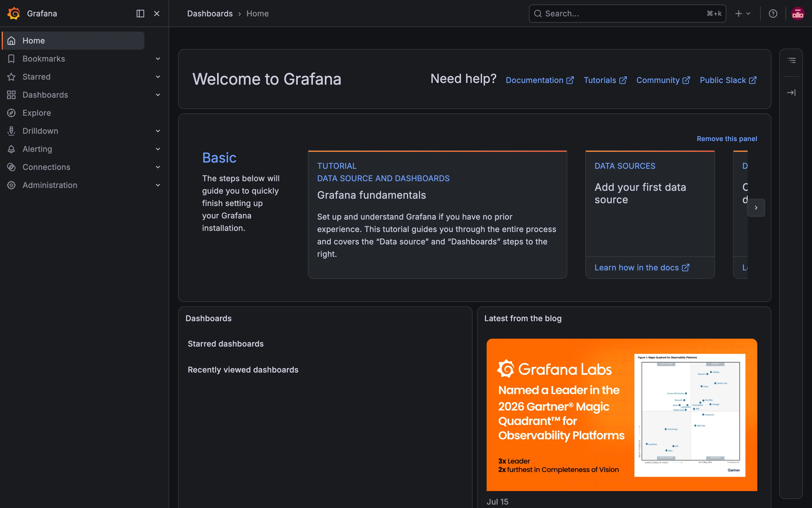Screen dimensions: 812x508
Task: Open Dashboards in the sidebar
Action: coord(45,95)
